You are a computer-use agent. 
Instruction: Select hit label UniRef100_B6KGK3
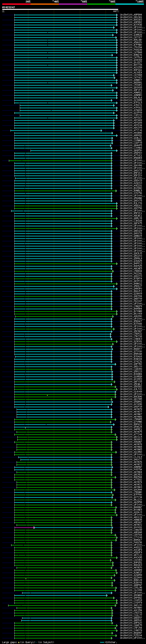(131, 565)
